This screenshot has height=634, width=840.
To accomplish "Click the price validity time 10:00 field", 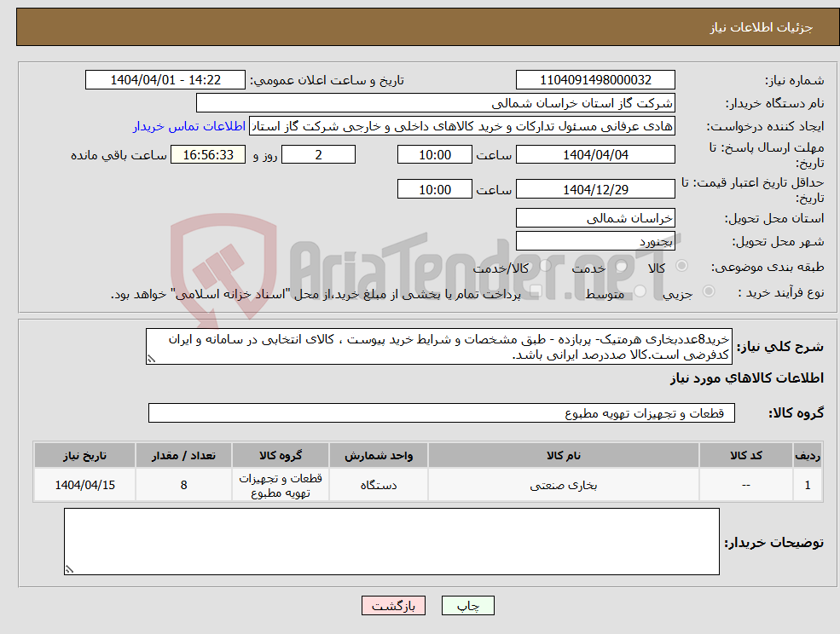I will click(x=434, y=189).
